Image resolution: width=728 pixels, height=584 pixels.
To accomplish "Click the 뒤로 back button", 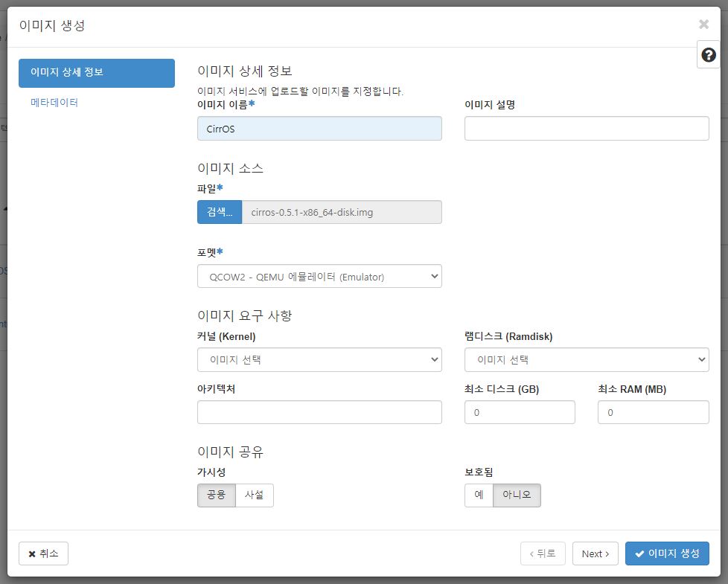I will pos(543,553).
